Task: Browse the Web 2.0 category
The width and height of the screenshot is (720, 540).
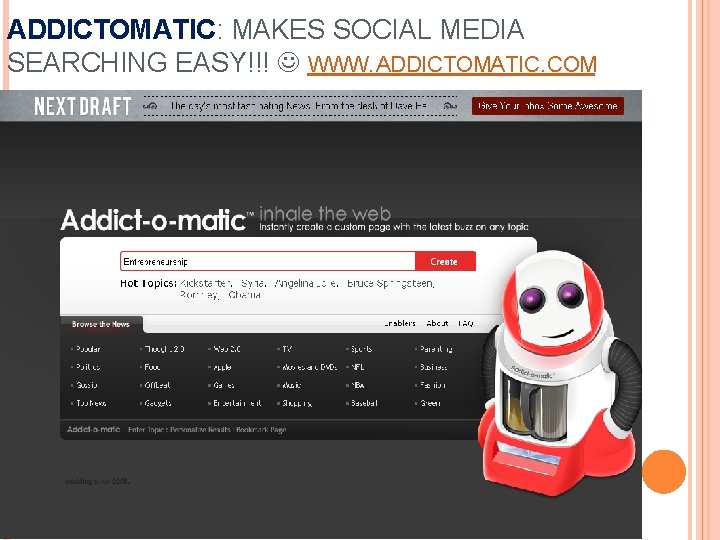Action: [227, 349]
